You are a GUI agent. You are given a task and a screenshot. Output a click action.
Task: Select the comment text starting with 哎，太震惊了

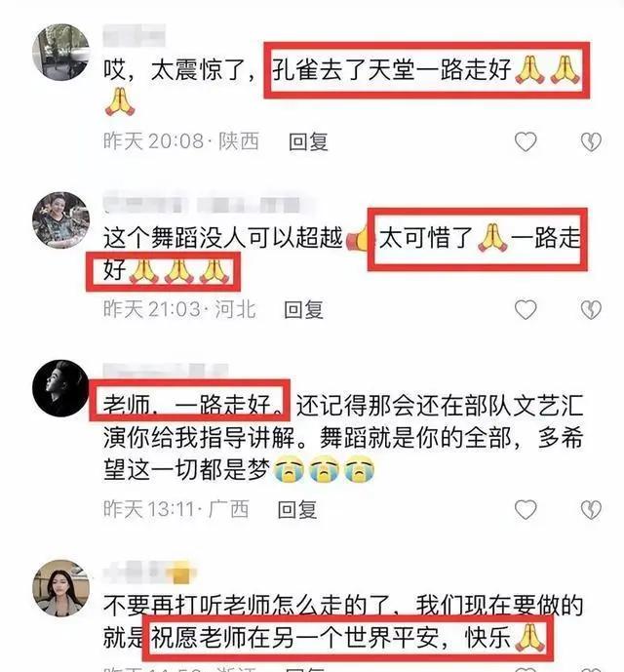pos(343,86)
